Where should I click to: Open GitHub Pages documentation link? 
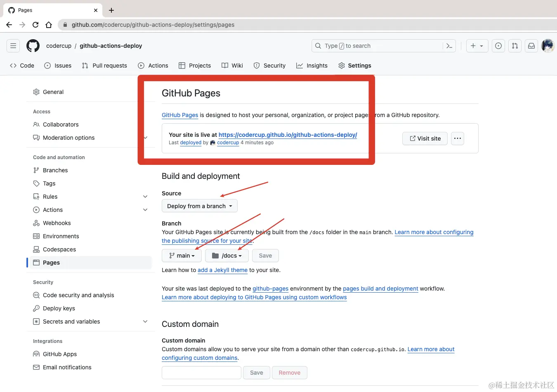click(x=180, y=115)
